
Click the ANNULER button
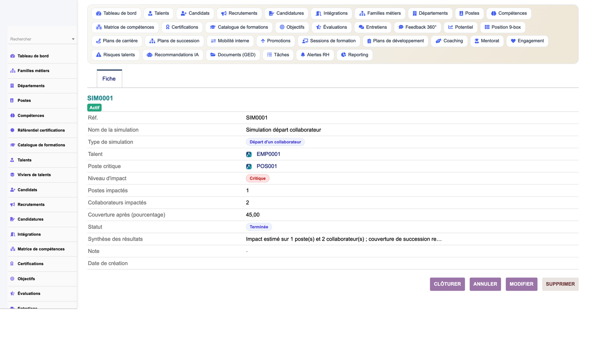485,284
